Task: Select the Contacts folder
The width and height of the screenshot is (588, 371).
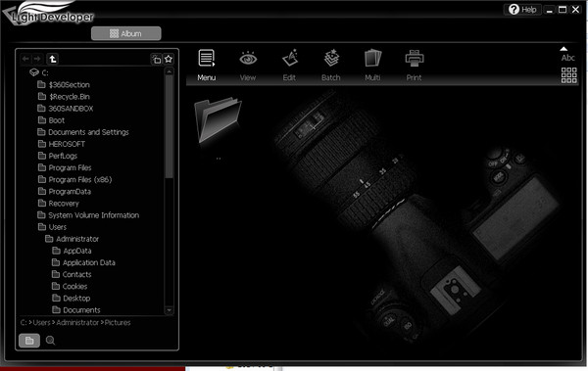Action: click(x=72, y=275)
